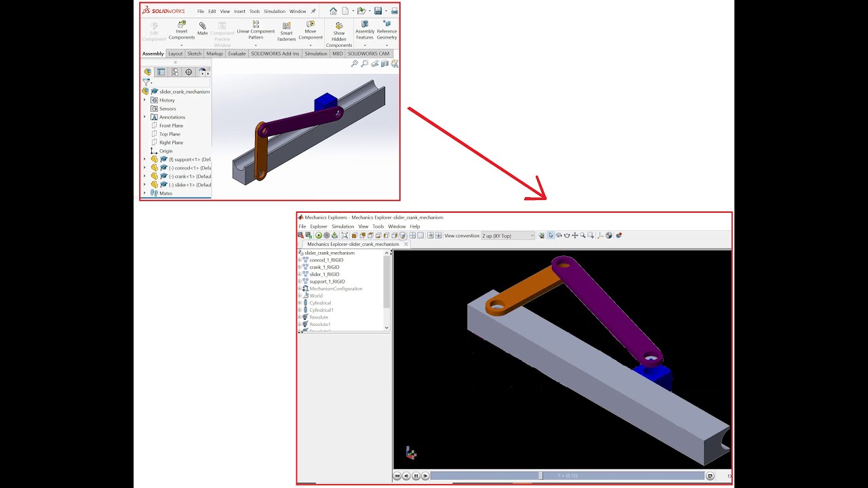Click the SolidWorks Home icon
The image size is (868, 488).
pos(333,11)
